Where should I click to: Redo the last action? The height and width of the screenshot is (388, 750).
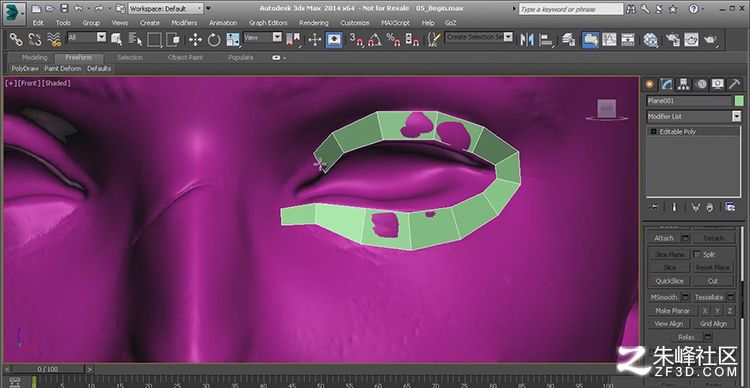99,9
